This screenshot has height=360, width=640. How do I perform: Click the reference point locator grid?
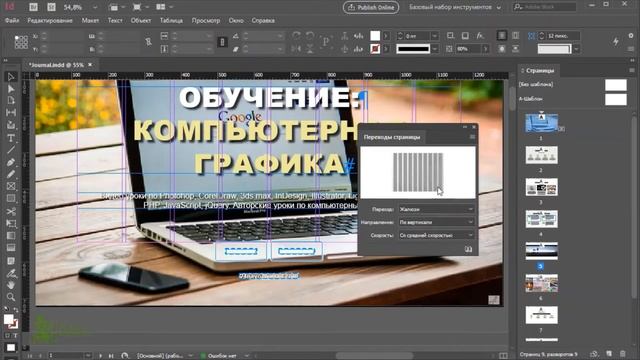pyautogui.click(x=21, y=42)
